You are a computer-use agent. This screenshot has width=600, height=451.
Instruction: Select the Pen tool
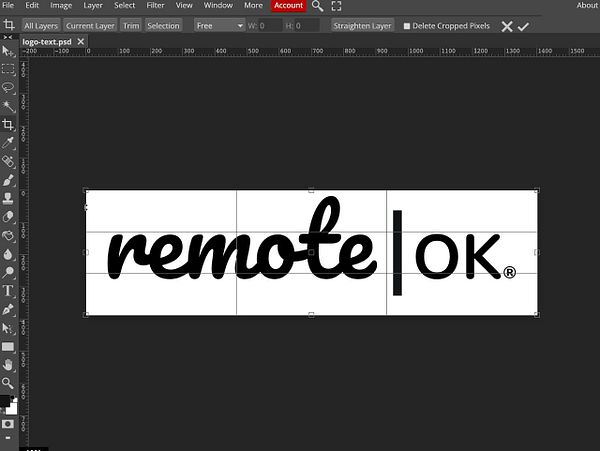(x=7, y=309)
